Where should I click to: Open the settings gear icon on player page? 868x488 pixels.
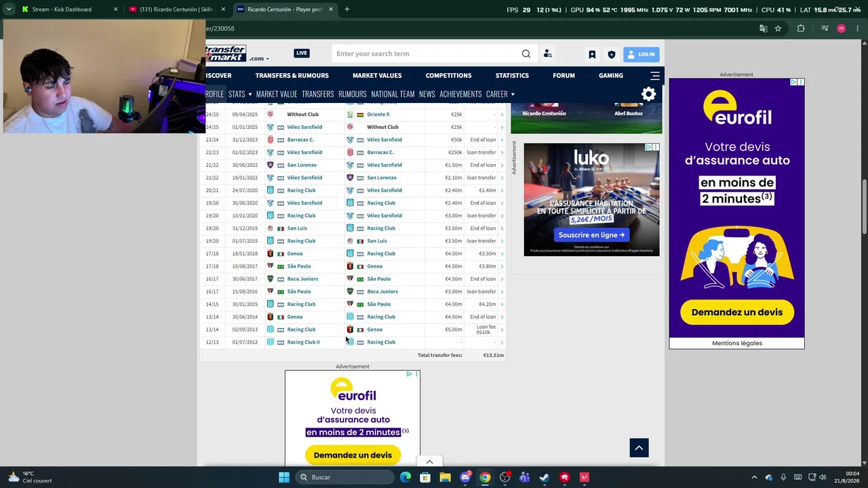click(x=648, y=94)
